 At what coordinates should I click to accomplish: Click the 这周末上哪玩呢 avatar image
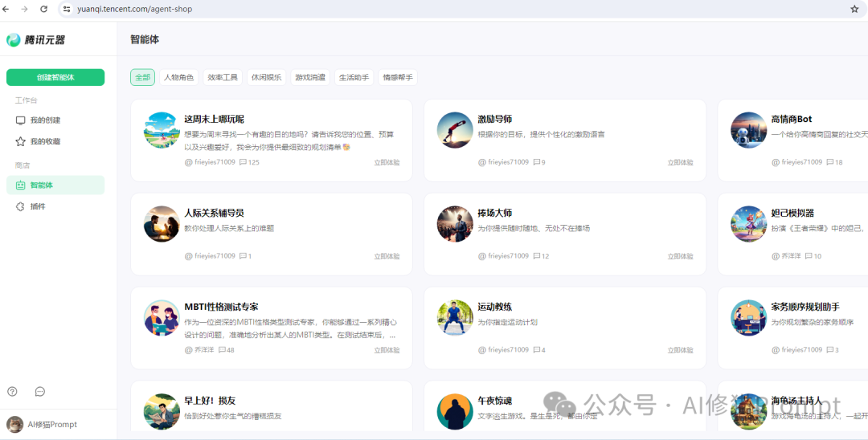tap(162, 130)
